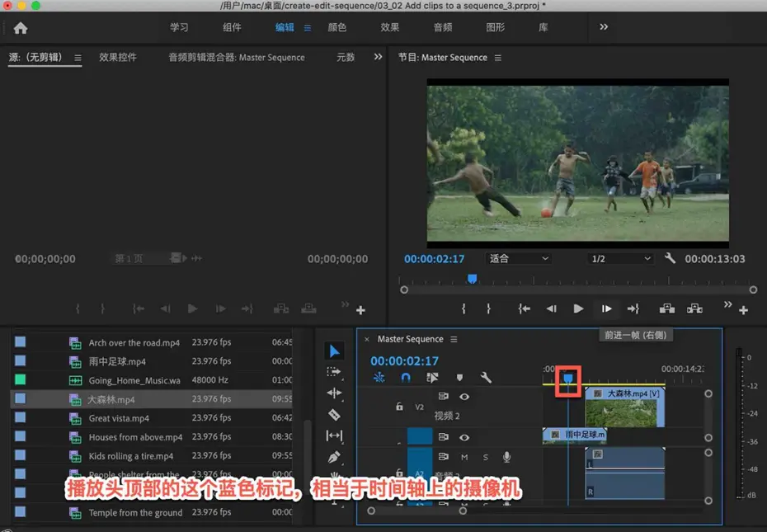Step back one frame in Program monitor

tap(551, 308)
